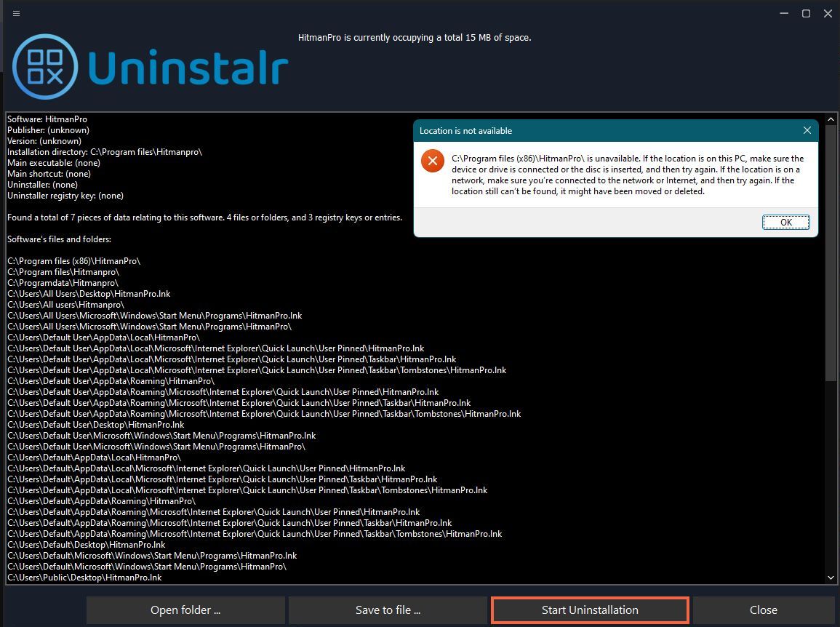The width and height of the screenshot is (840, 627).
Task: Click 'Location is not available' dialog title
Action: coord(465,131)
